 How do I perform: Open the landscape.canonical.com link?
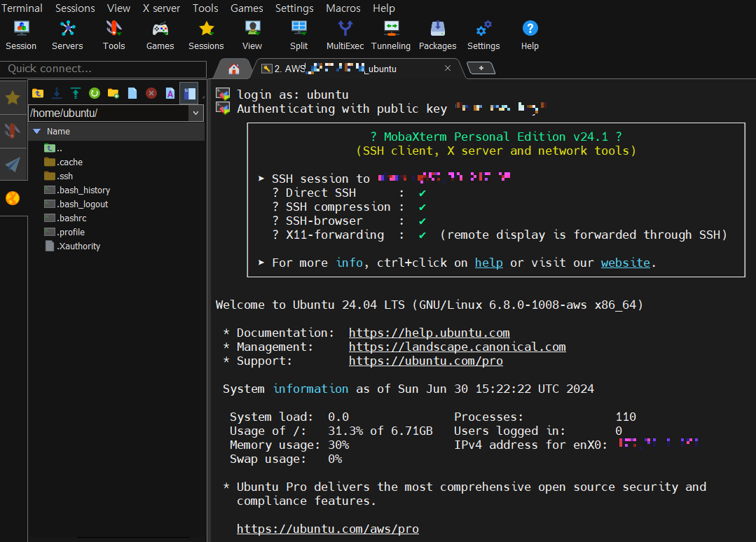457,347
